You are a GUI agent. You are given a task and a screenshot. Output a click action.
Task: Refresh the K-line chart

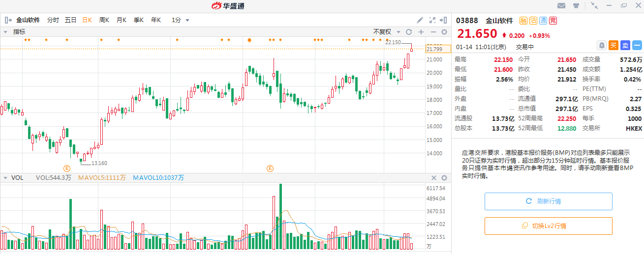[x=408, y=32]
